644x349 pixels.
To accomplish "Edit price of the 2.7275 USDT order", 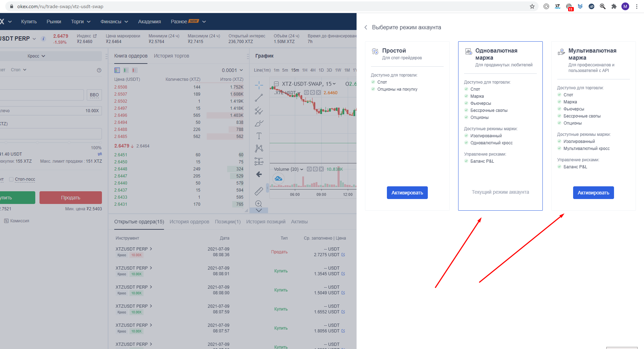I will (x=343, y=255).
